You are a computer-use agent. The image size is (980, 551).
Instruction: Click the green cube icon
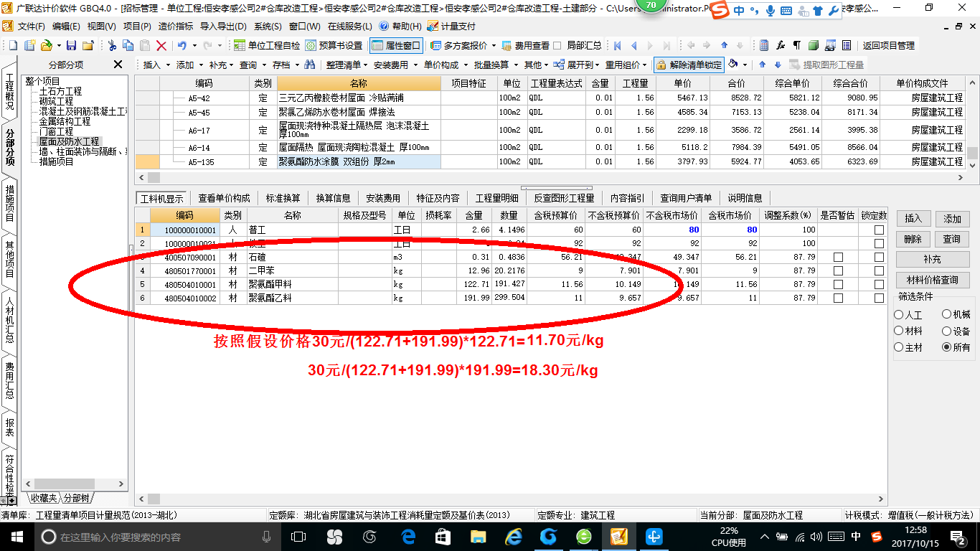click(813, 45)
